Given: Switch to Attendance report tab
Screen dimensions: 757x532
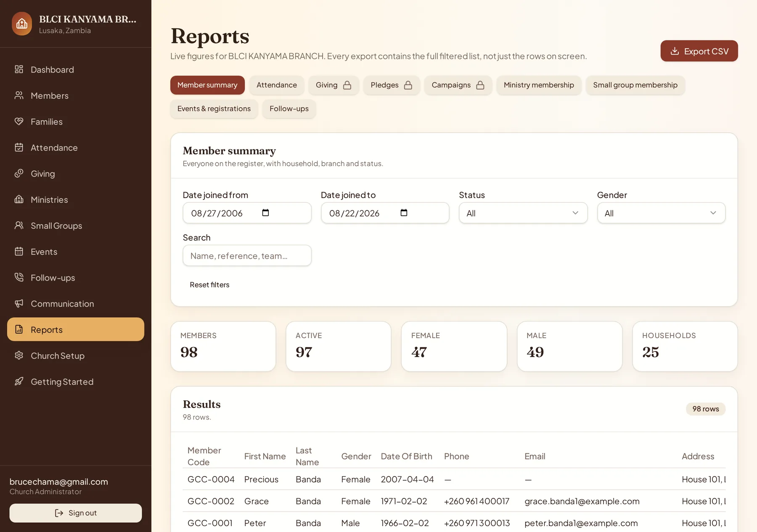Looking at the screenshot, I should (277, 85).
